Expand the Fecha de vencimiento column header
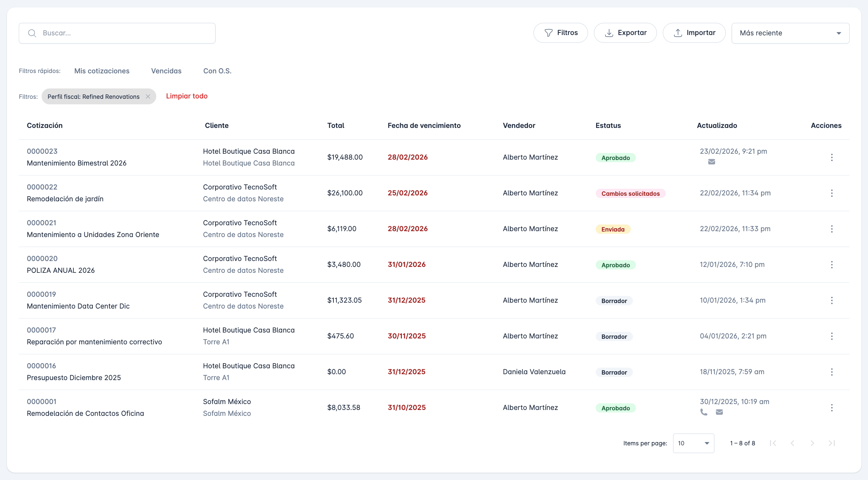The height and width of the screenshot is (480, 868). click(424, 125)
